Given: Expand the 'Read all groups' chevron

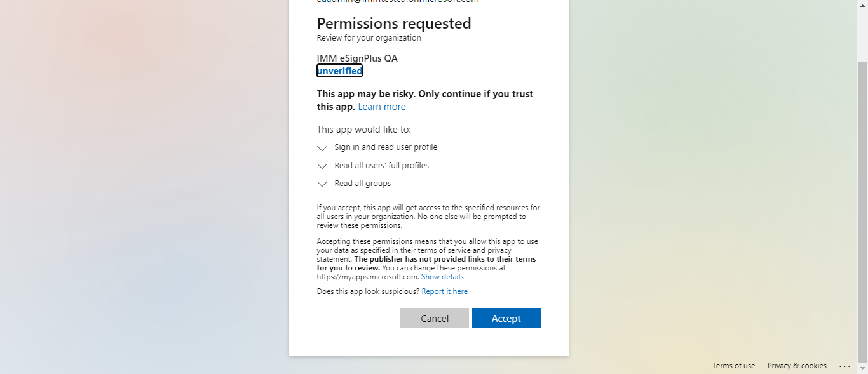Looking at the screenshot, I should pos(322,184).
